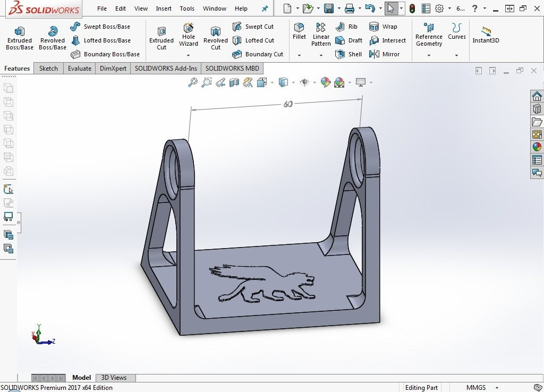This screenshot has height=392, width=544.
Task: Click the Section View icon
Action: tap(234, 82)
